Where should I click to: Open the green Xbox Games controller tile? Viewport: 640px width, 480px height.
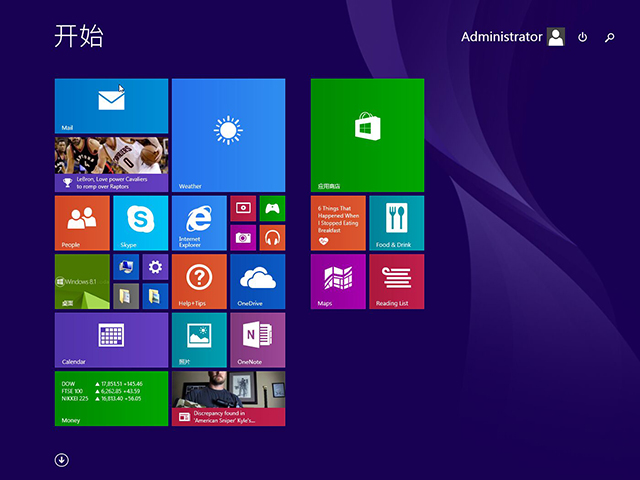(x=272, y=208)
